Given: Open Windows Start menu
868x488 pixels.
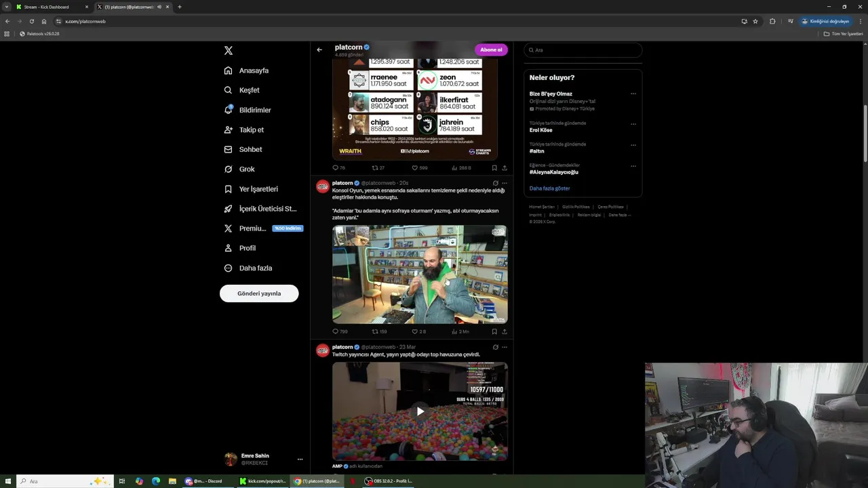Looking at the screenshot, I should click(x=7, y=481).
